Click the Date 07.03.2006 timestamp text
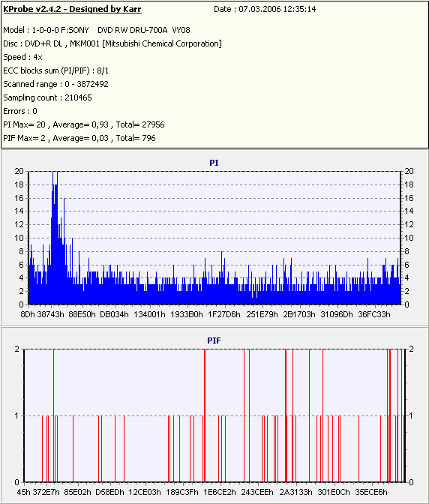Image resolution: width=429 pixels, height=504 pixels. 265,9
